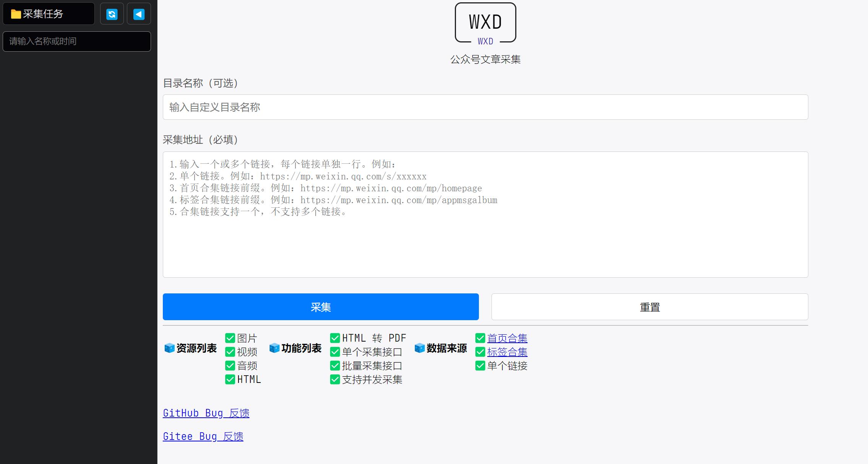This screenshot has height=464, width=868.
Task: Click the green checkmark beside 单个链接
Action: [x=480, y=366]
